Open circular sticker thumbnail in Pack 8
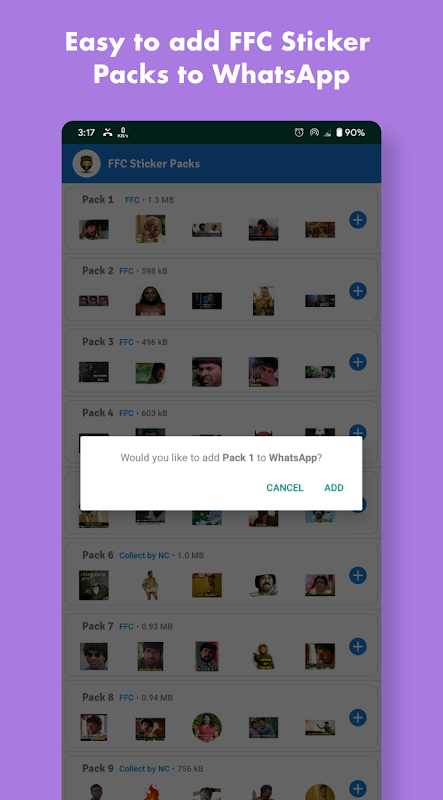Viewport: 443px width, 800px height. [207, 727]
